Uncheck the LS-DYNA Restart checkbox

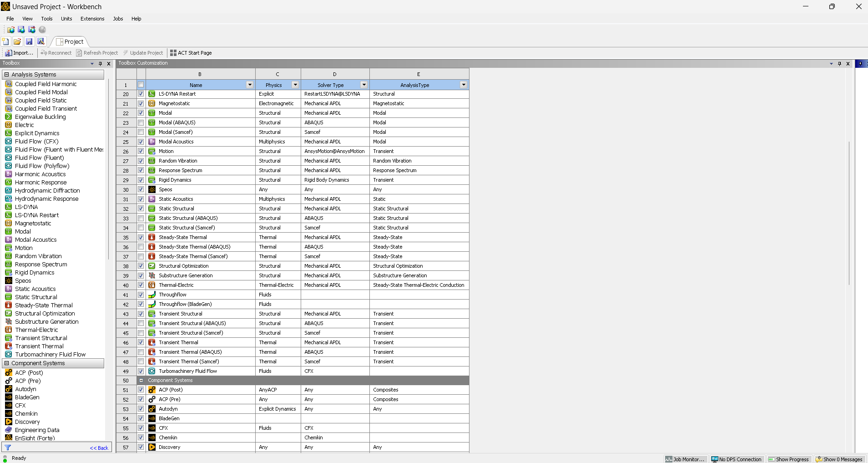(x=141, y=94)
